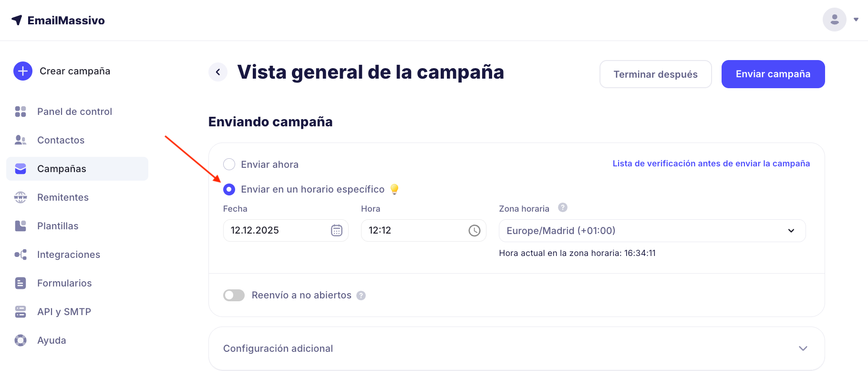
Task: Open Plantillas from the sidebar
Action: click(58, 226)
